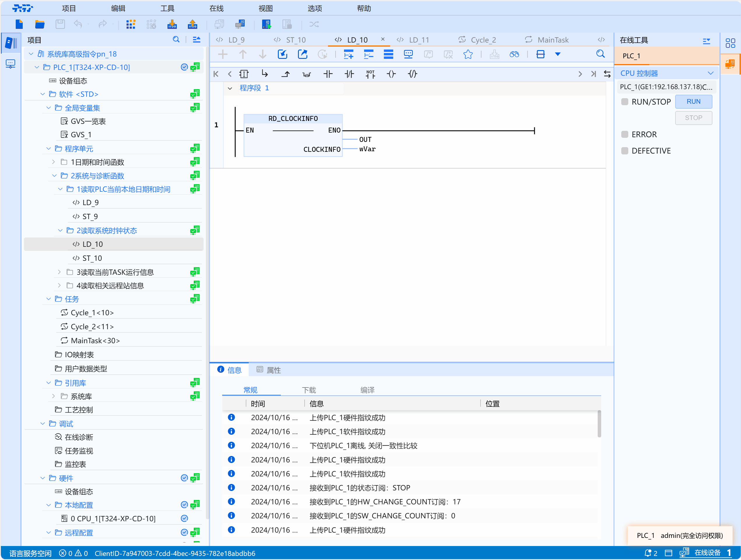The image size is (741, 560).
Task: Click the magnifier search icon in editor toolbar
Action: (x=600, y=54)
